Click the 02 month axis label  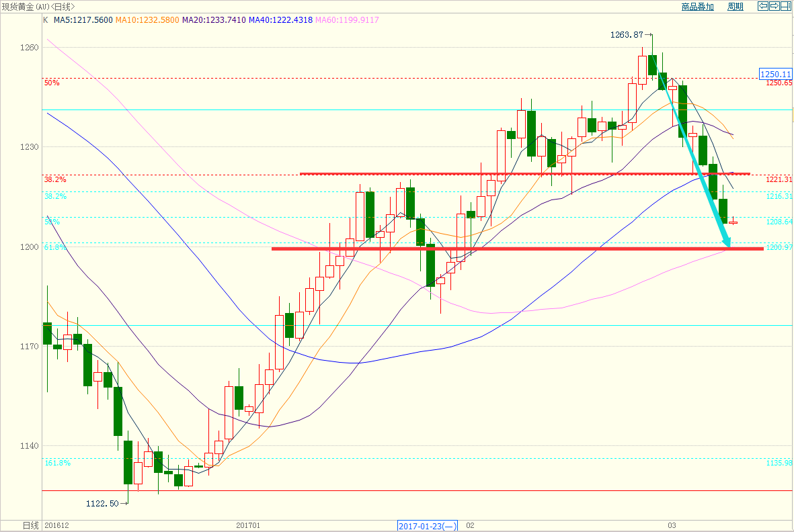[x=471, y=526]
